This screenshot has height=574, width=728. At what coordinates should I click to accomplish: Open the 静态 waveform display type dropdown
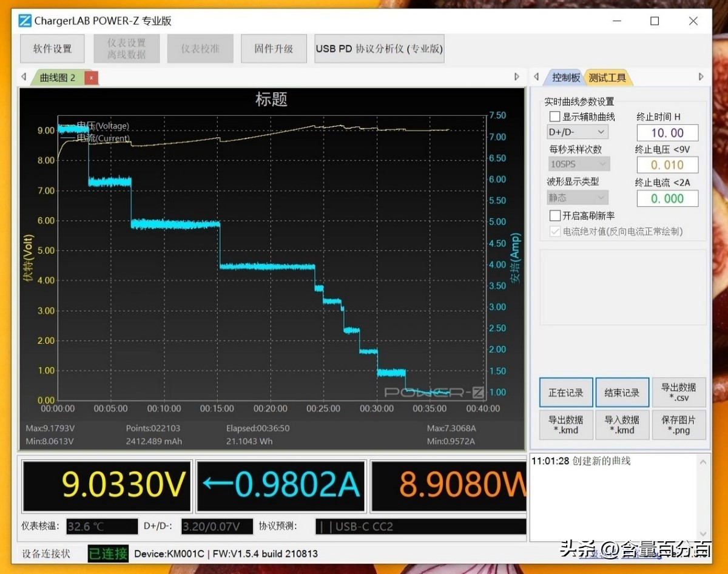[576, 197]
